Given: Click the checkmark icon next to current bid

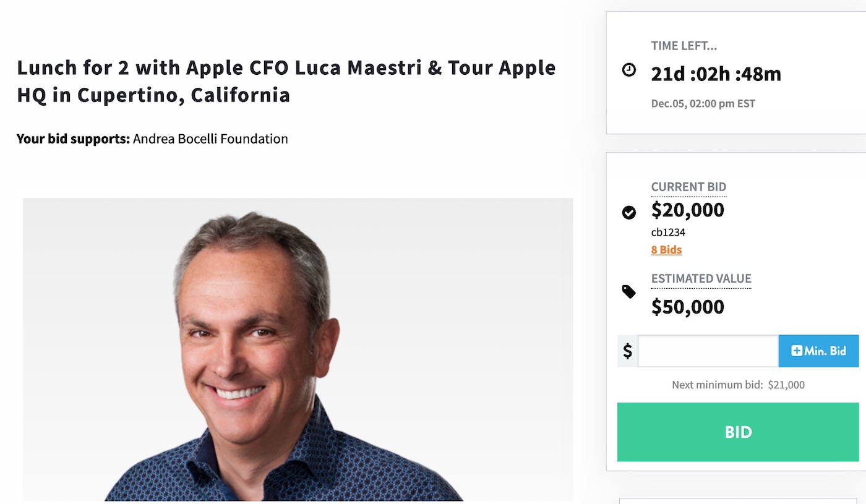Looking at the screenshot, I should [x=628, y=213].
